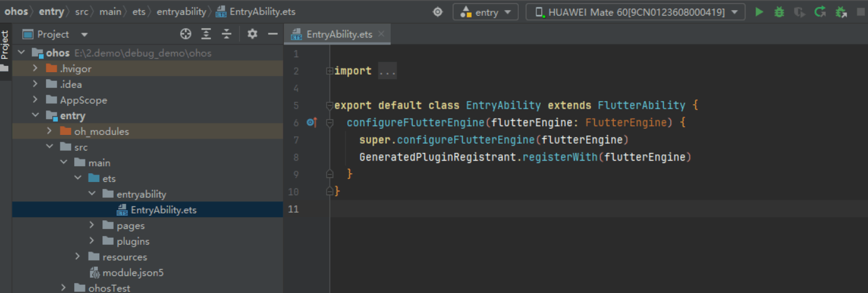Expand the AppScope folder
This screenshot has height=293, width=868.
[35, 100]
